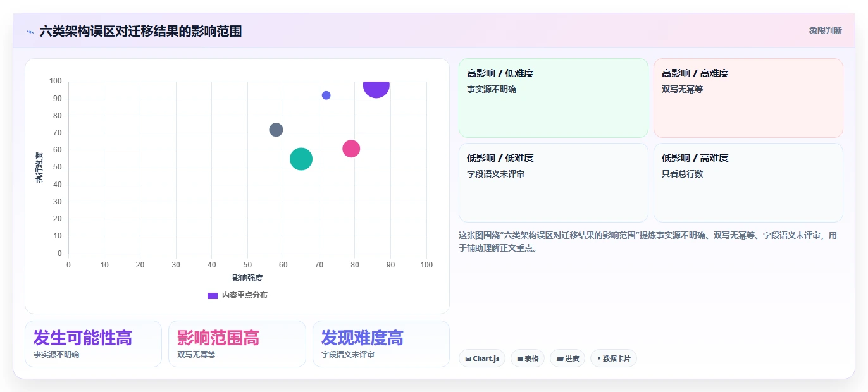Click the summary paragraph below quadrants
The width and height of the screenshot is (868, 392).
[650, 242]
